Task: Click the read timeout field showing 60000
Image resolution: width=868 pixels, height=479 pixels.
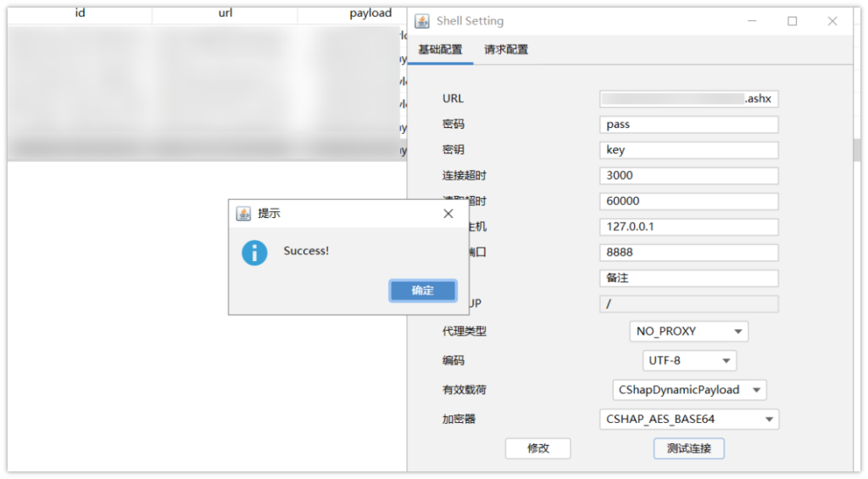Action: pyautogui.click(x=688, y=201)
